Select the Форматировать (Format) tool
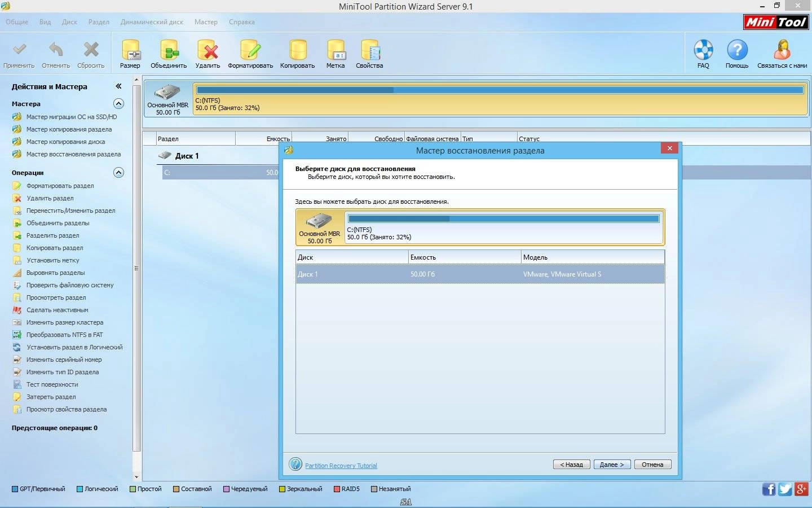812x508 pixels. pyautogui.click(x=250, y=54)
